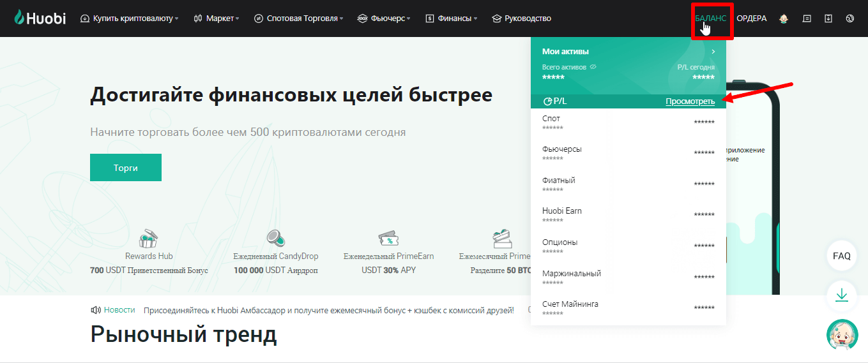This screenshot has width=868, height=363.
Task: Click the round FAQ button
Action: (x=842, y=256)
